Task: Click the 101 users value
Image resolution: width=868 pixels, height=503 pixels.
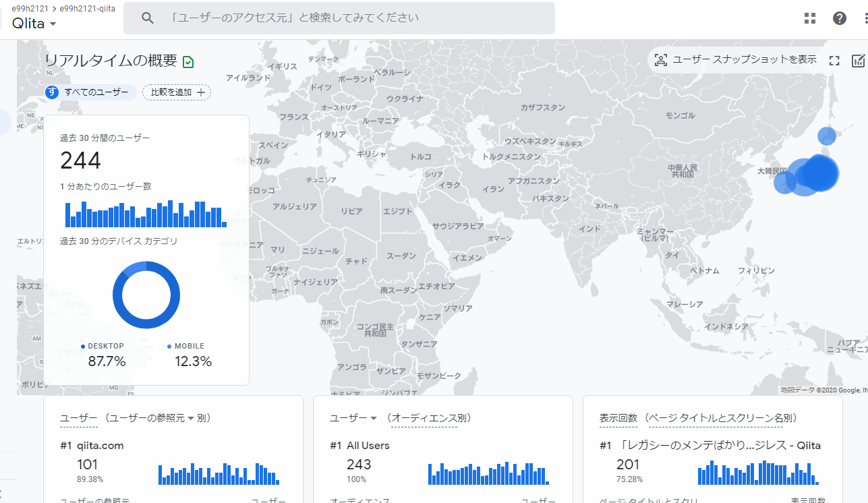Action: pyautogui.click(x=88, y=465)
